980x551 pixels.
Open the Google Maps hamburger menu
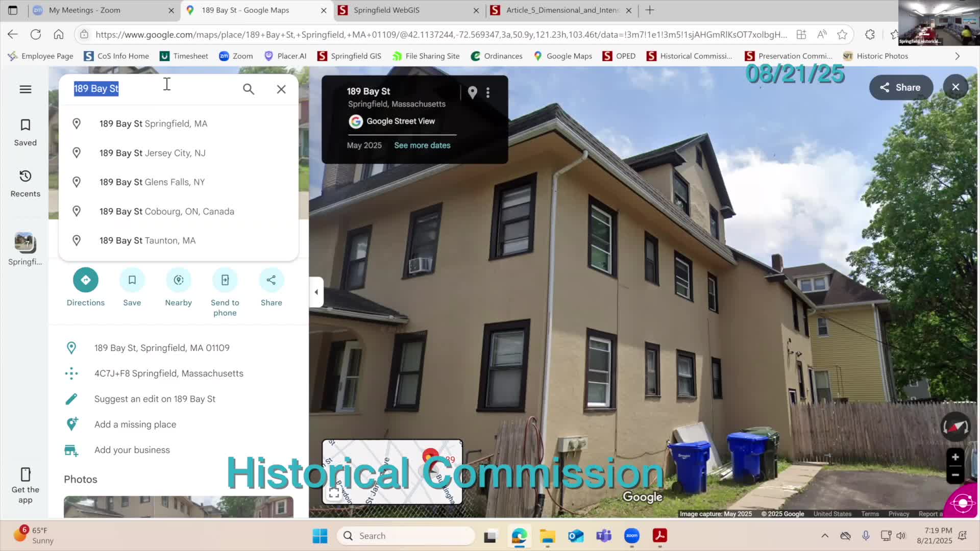point(25,89)
